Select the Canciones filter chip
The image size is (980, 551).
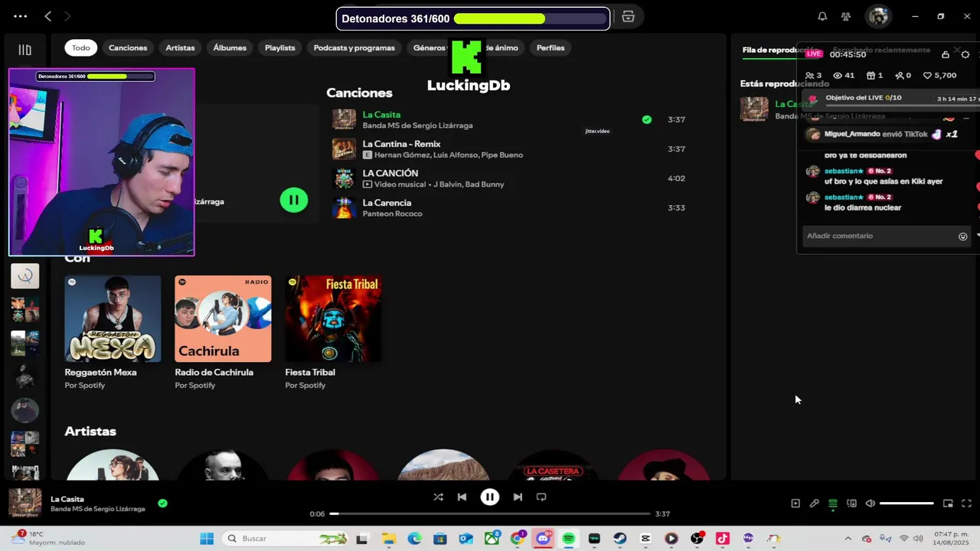coord(128,47)
